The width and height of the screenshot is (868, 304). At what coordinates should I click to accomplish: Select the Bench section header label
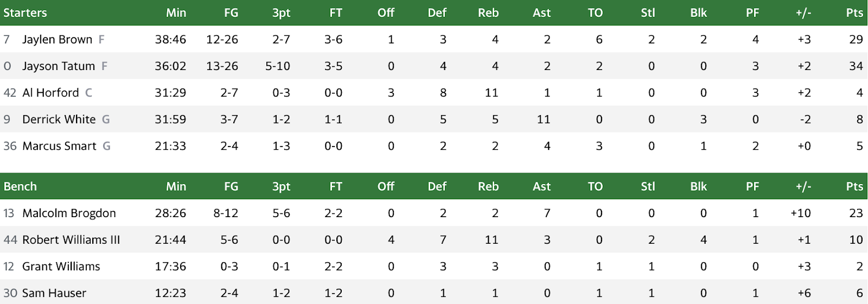[x=20, y=187]
